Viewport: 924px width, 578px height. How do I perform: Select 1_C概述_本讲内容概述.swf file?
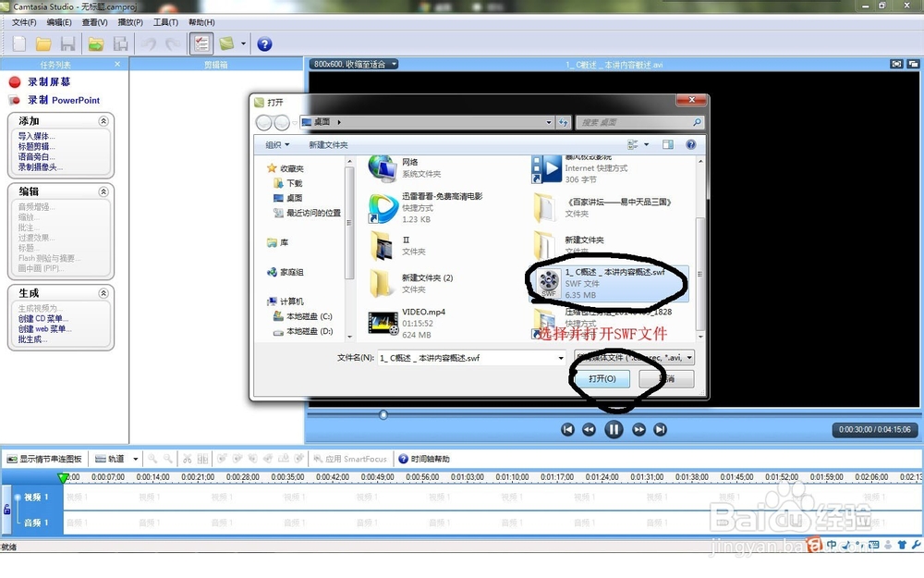click(x=608, y=283)
